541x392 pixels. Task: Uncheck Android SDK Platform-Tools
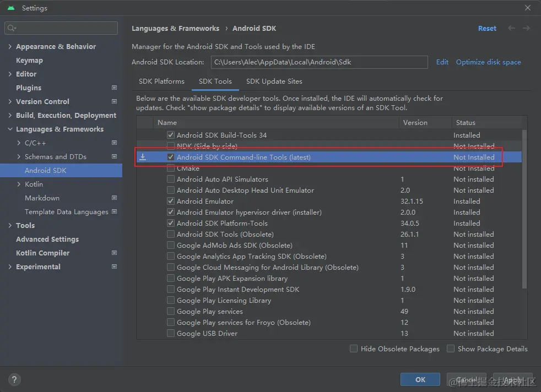[170, 223]
